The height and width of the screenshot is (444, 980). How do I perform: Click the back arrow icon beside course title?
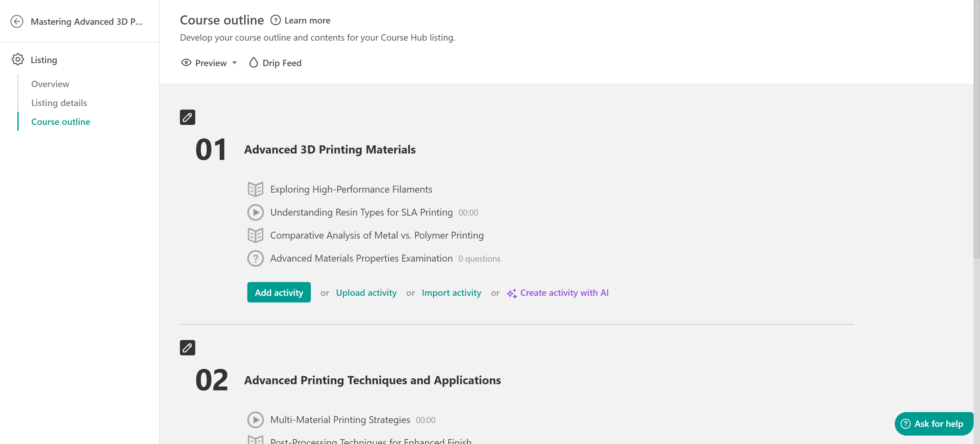17,21
